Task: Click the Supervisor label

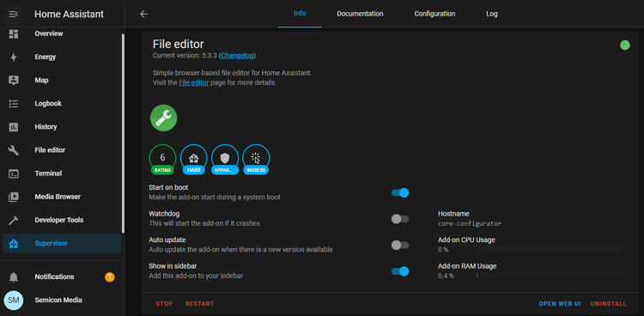Action: [52, 243]
